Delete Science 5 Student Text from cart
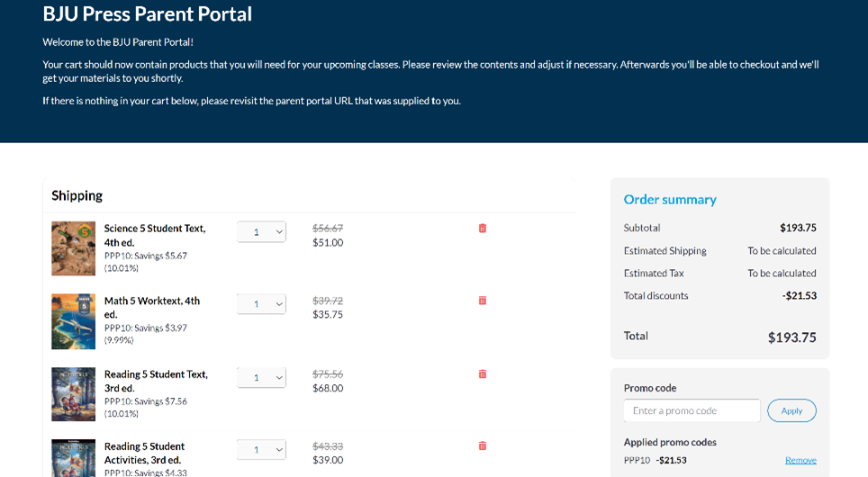 pyautogui.click(x=482, y=228)
